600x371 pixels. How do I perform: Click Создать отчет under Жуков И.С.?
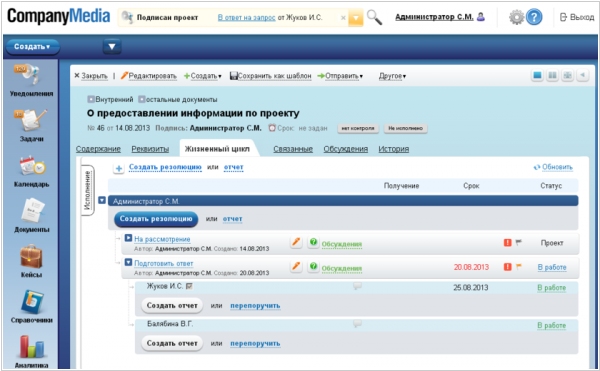click(x=172, y=306)
